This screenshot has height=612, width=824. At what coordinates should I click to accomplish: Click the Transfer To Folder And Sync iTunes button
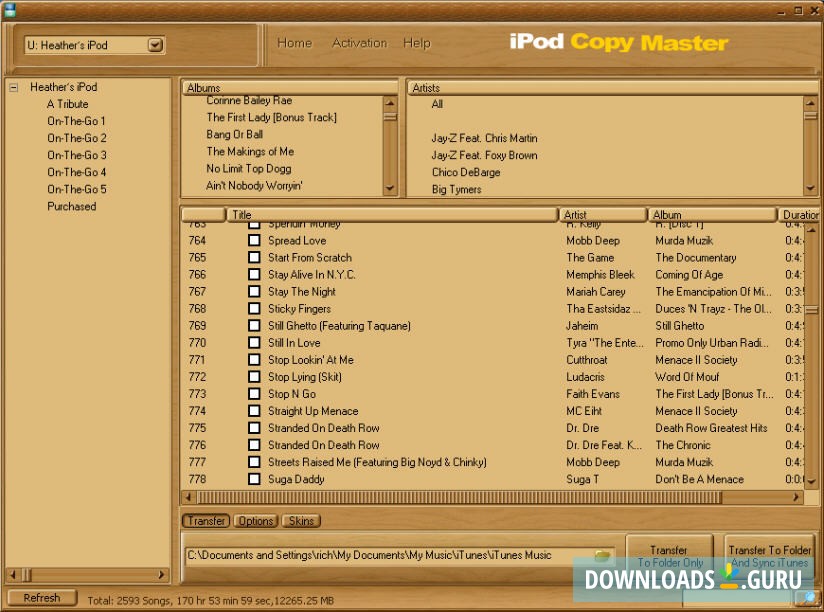(x=769, y=555)
